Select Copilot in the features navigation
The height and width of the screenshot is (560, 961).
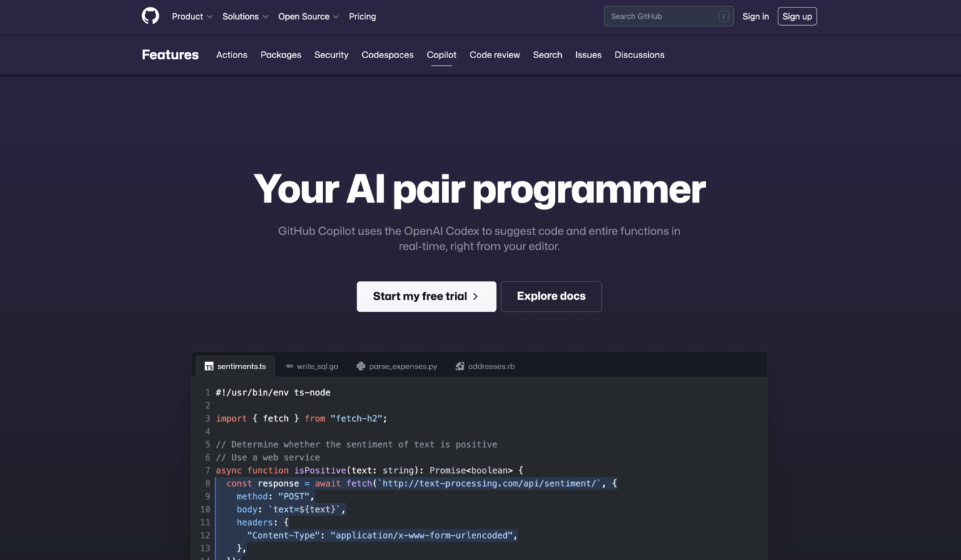(441, 55)
